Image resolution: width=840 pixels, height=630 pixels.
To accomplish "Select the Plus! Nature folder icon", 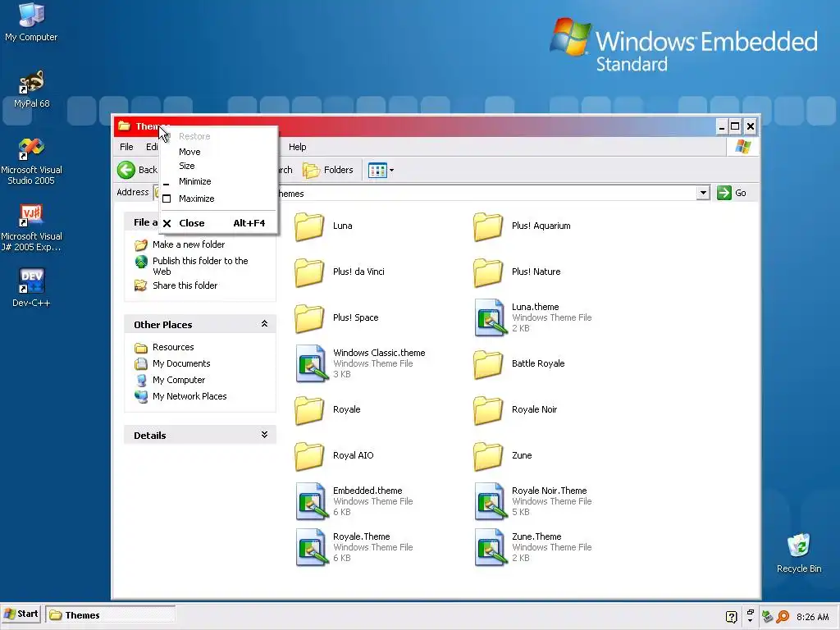I will [x=488, y=272].
